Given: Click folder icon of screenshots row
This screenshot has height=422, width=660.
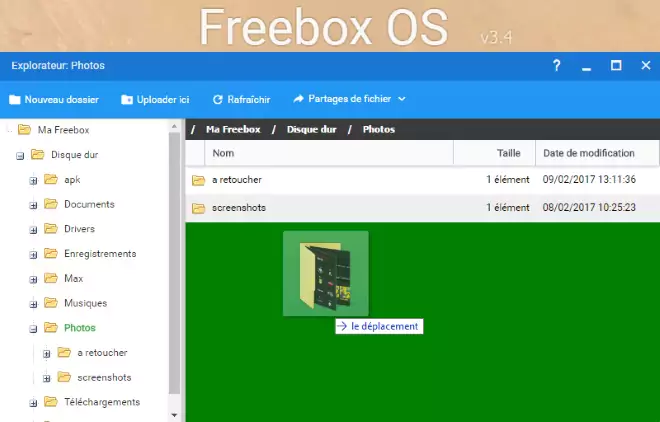Looking at the screenshot, I should (x=198, y=208).
